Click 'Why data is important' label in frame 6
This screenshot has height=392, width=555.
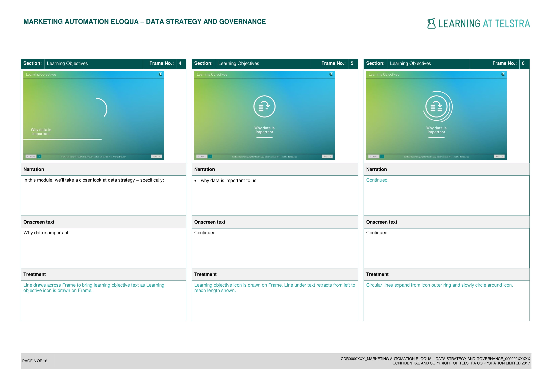pos(436,130)
